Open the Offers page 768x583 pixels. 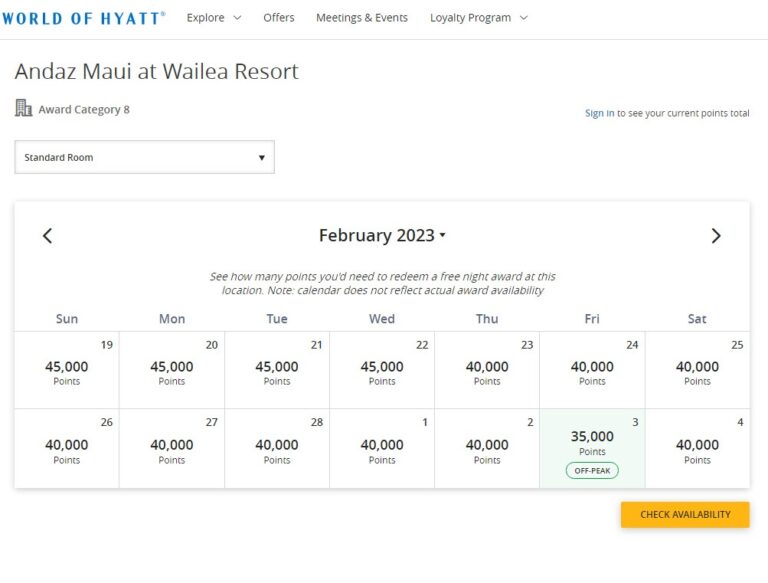coord(279,18)
